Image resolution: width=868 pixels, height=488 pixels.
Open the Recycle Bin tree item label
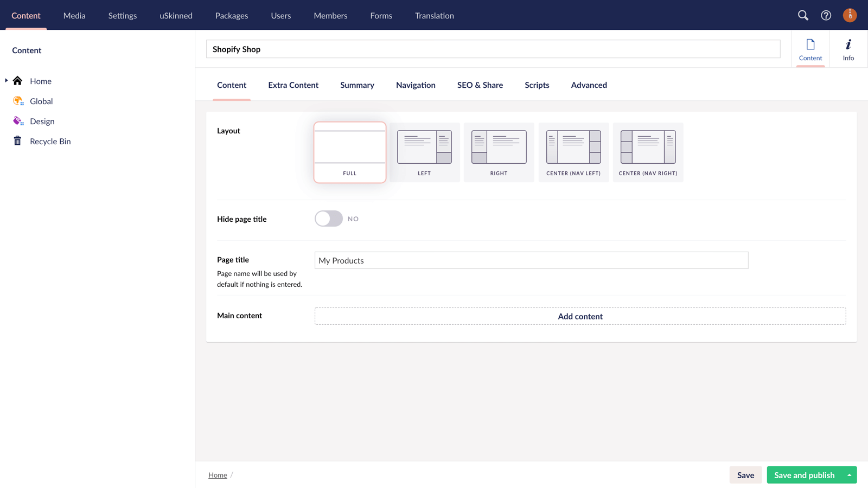pyautogui.click(x=50, y=141)
